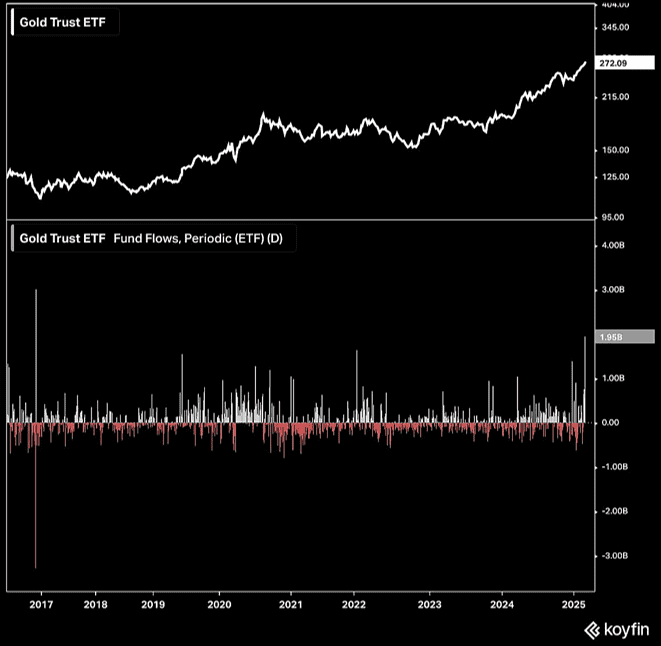Click the 2021 date axis label
Image resolution: width=661 pixels, height=646 pixels.
[x=291, y=605]
